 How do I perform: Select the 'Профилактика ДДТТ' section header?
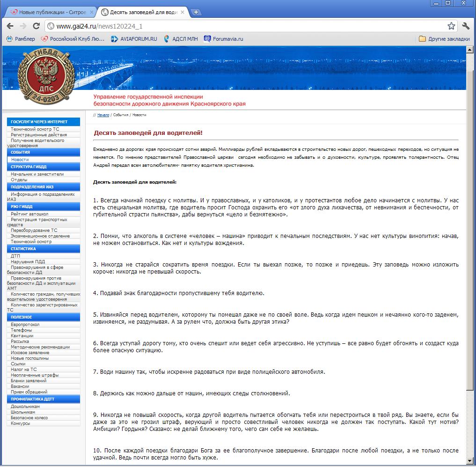pos(44,399)
